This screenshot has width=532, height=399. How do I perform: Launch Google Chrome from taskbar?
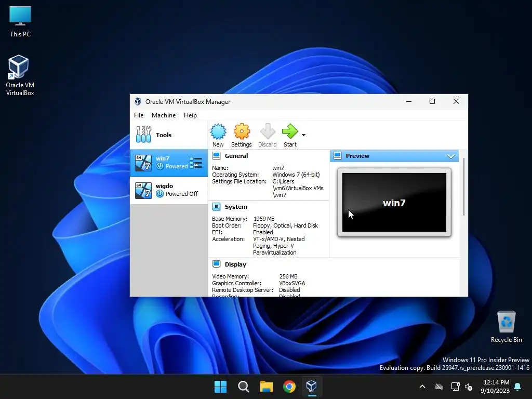[289, 387]
